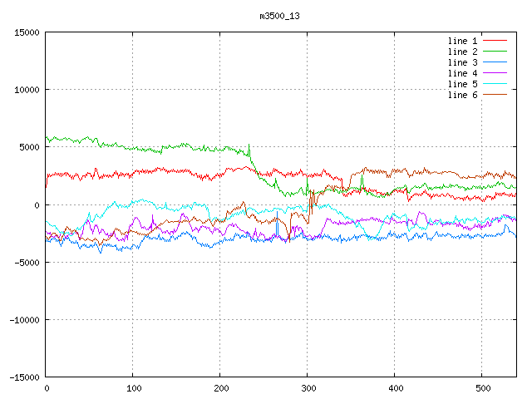Click the cyan line 5 legend sample
532x399 pixels.
pyautogui.click(x=494, y=84)
